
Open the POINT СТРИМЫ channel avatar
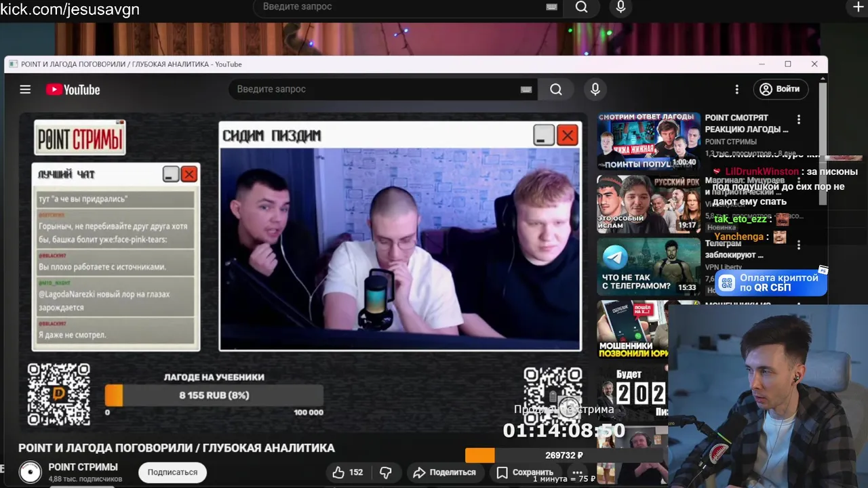30,472
